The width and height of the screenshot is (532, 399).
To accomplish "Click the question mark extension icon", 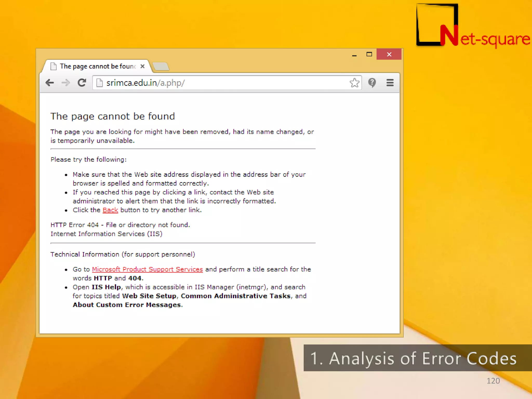I will [372, 83].
